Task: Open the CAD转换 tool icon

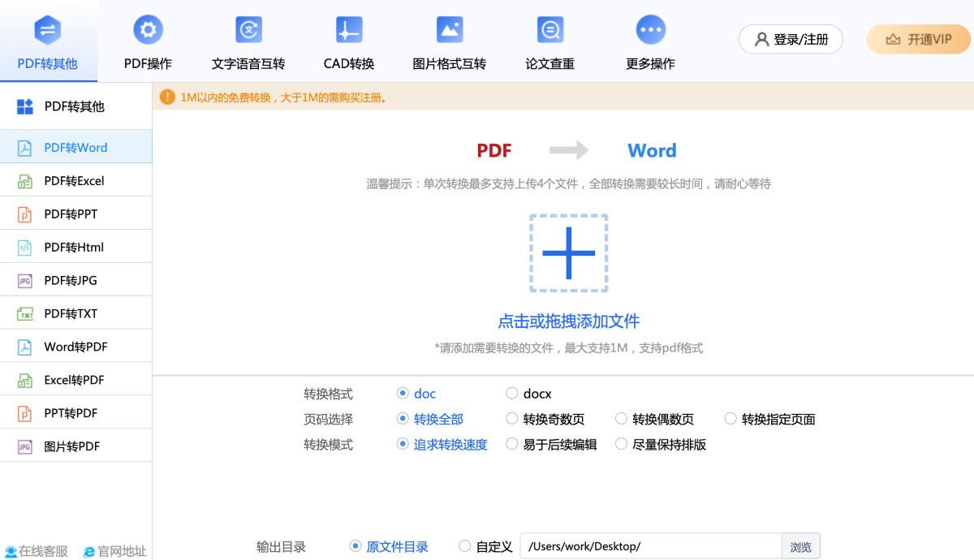Action: coord(349,31)
